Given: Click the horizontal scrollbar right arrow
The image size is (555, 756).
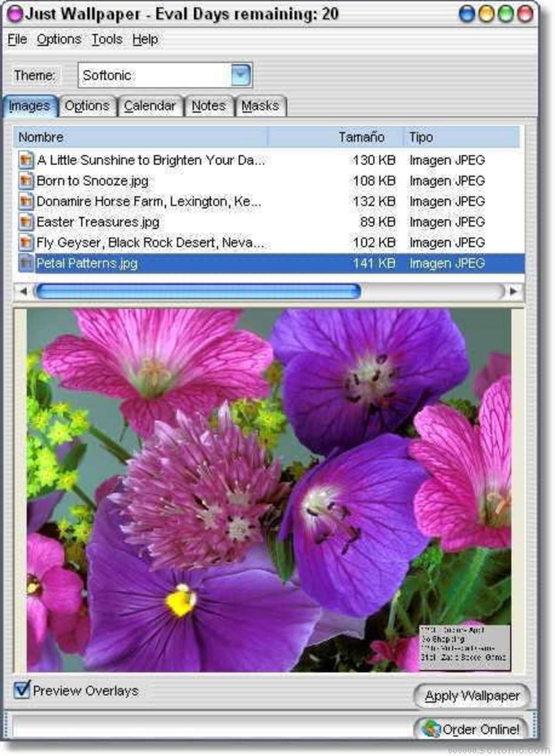Looking at the screenshot, I should coord(513,292).
